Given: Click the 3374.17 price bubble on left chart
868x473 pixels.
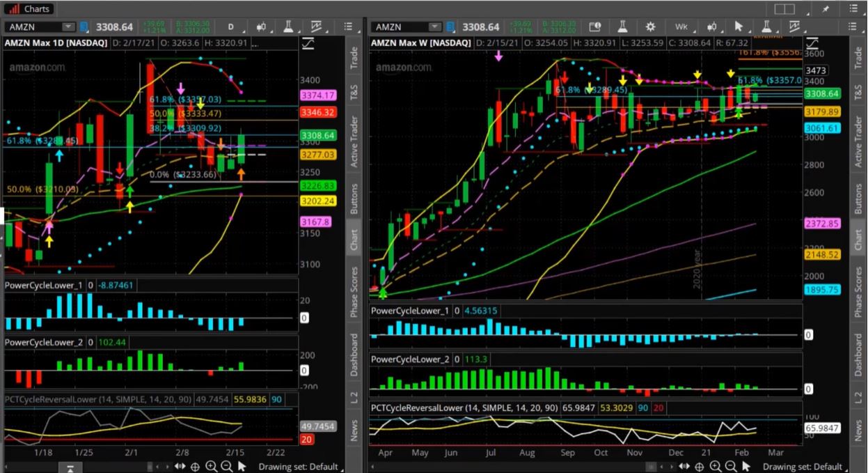Looking at the screenshot, I should pos(319,95).
